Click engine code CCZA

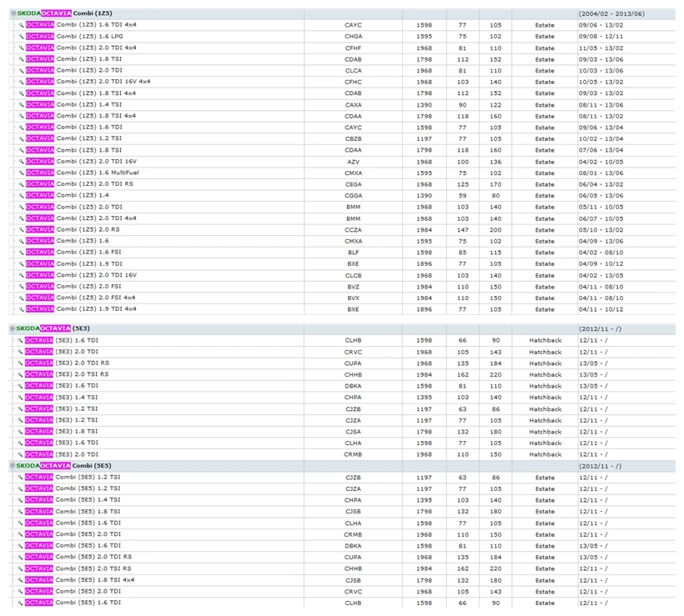353,230
